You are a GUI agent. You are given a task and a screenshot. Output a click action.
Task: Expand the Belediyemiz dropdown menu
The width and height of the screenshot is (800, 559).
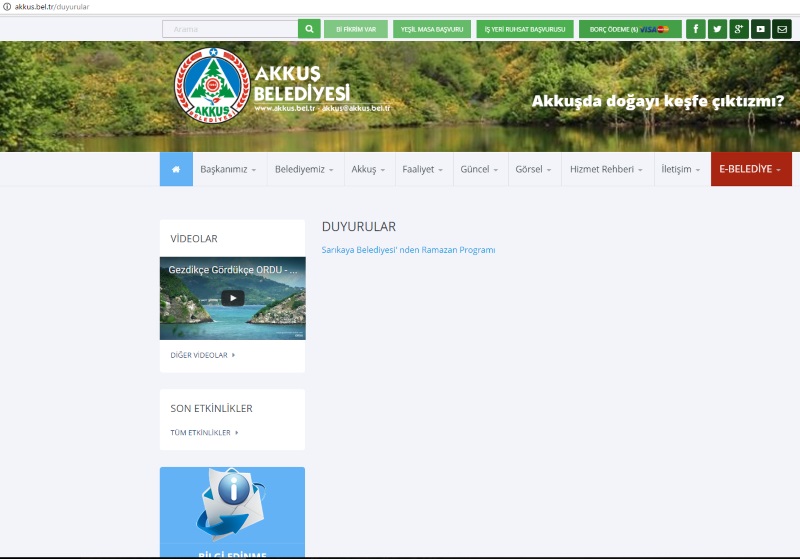pyautogui.click(x=305, y=170)
